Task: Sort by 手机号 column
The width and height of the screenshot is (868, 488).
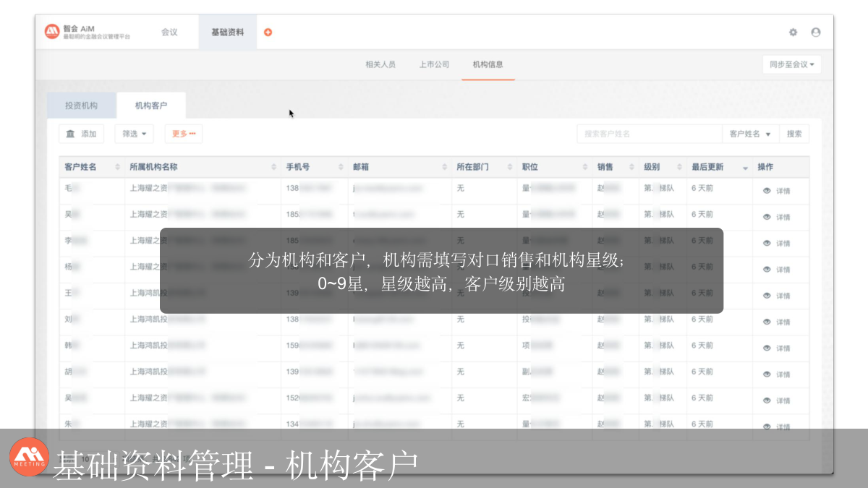Action: pyautogui.click(x=341, y=167)
